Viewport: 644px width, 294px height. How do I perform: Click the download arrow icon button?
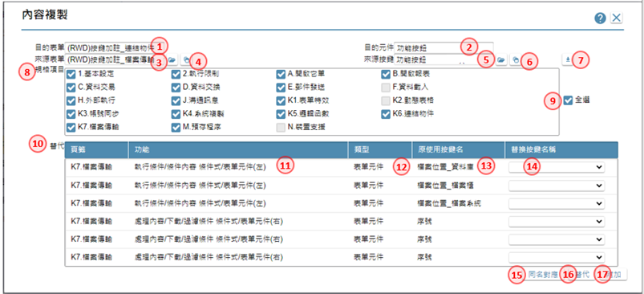[x=568, y=60]
